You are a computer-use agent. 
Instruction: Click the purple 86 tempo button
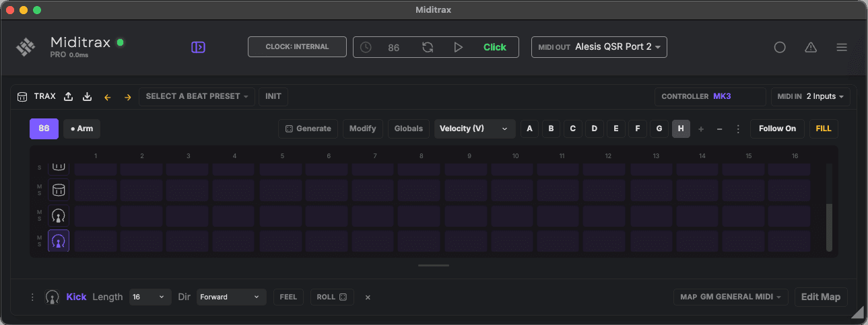pos(44,129)
